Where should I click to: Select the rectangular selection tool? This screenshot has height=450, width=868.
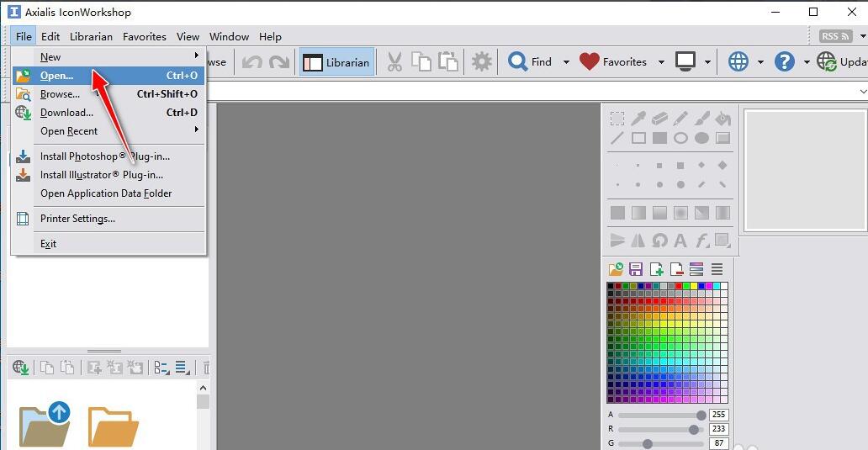coord(617,119)
